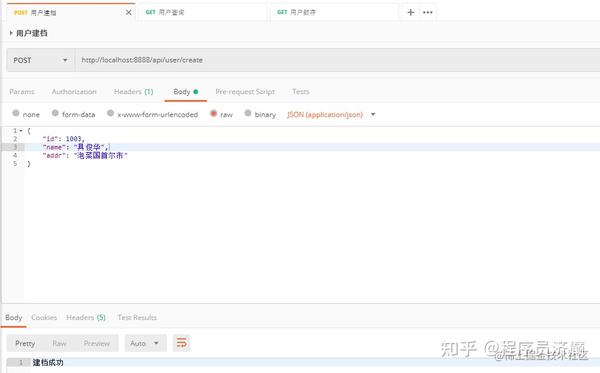
Task: Open the POST method dropdown
Action: [41, 60]
